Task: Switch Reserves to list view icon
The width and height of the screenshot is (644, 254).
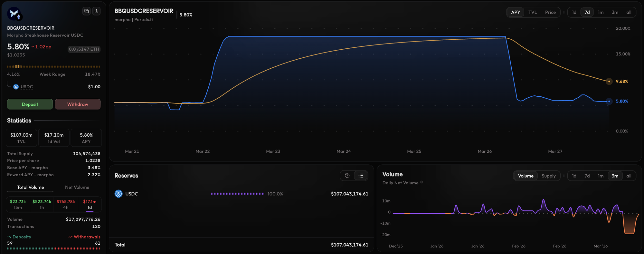Action: (361, 176)
